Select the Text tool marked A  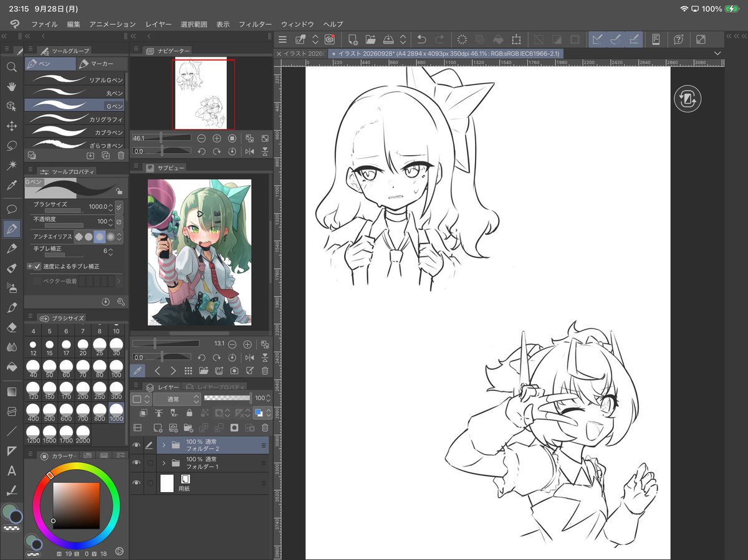tap(11, 471)
